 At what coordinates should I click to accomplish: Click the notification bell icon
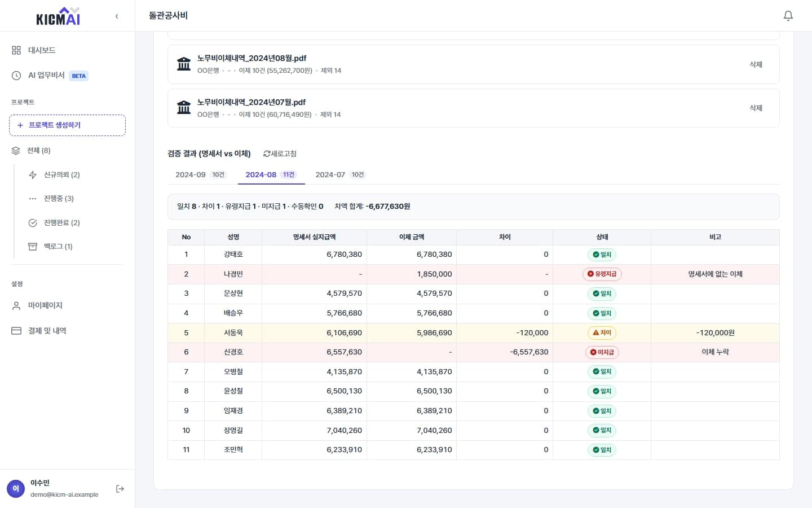click(788, 16)
